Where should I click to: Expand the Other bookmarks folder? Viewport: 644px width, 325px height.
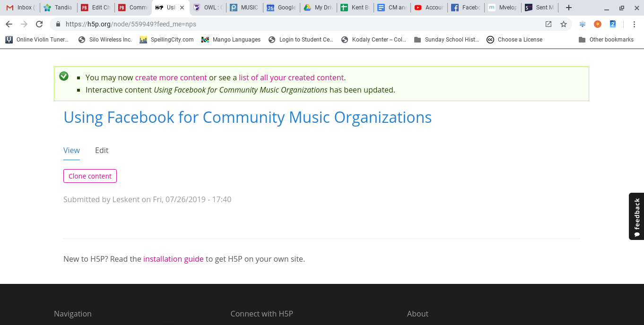pyautogui.click(x=606, y=40)
